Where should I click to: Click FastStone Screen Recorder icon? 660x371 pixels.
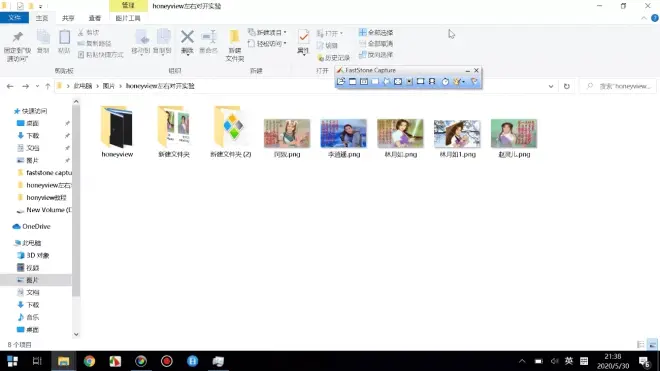pyautogui.click(x=432, y=82)
